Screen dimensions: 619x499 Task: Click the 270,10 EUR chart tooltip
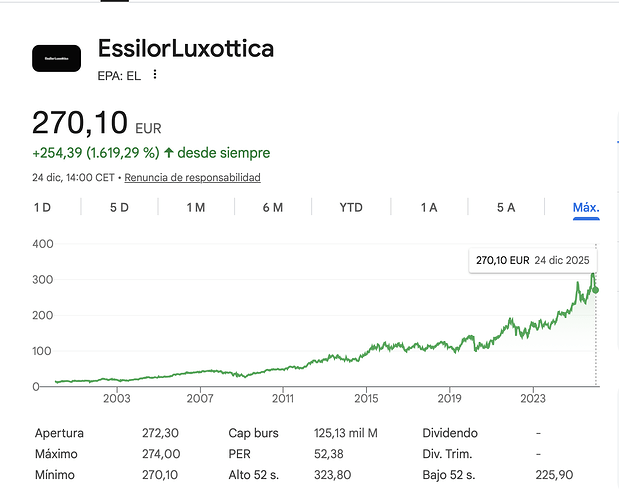[x=532, y=260]
